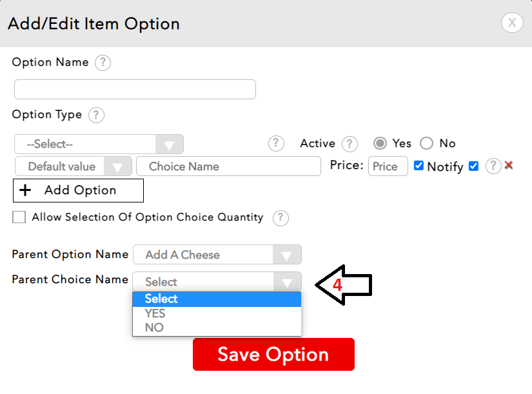Screen dimensions: 532x394
Task: Open the Parent Option Name dropdown
Action: pos(217,255)
